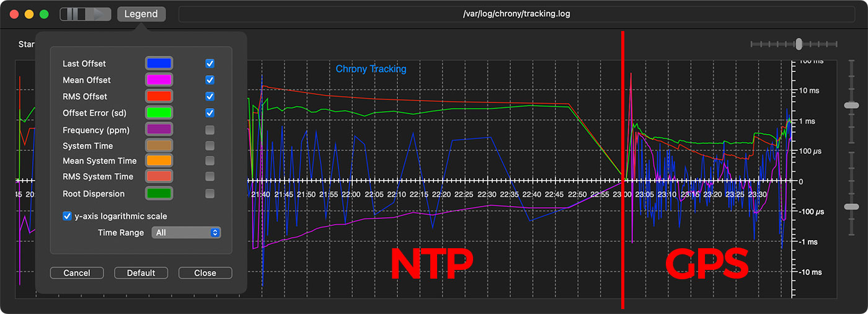This screenshot has height=314, width=868.
Task: Click the Root Dispersion legend label
Action: 94,194
